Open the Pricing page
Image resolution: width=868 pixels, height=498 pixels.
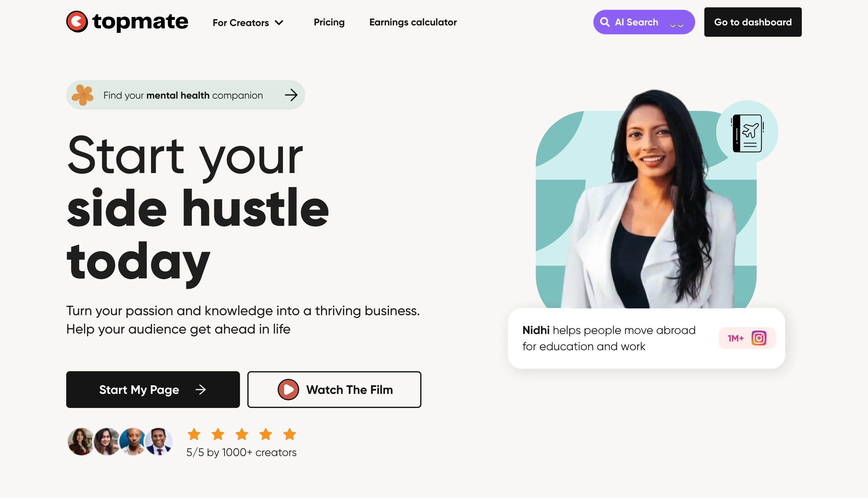click(x=329, y=22)
